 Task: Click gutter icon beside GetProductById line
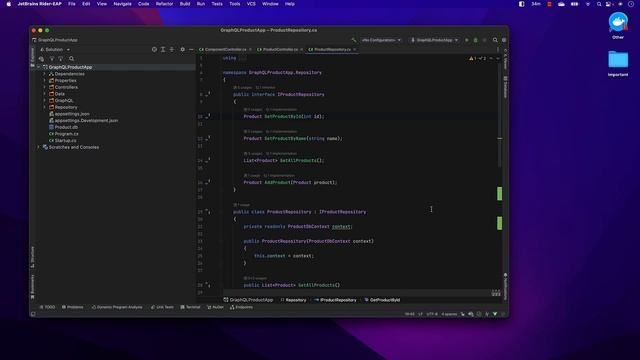pyautogui.click(x=208, y=116)
